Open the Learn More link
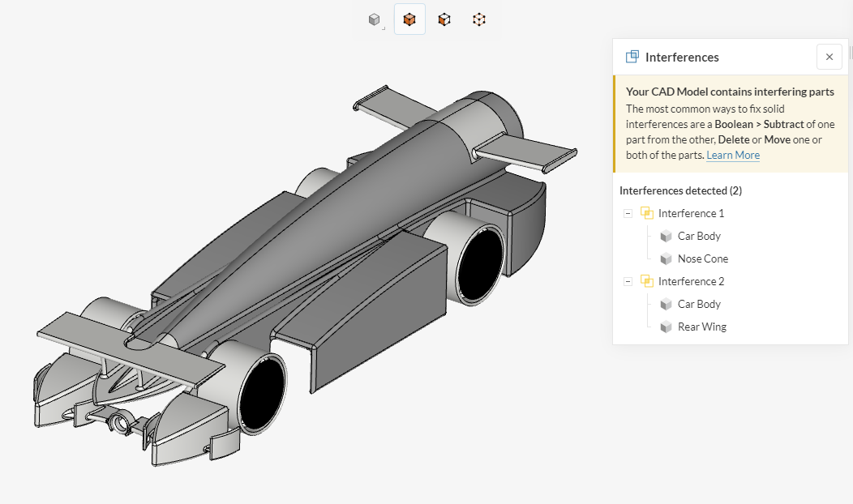Image resolution: width=853 pixels, height=504 pixels. 733,155
